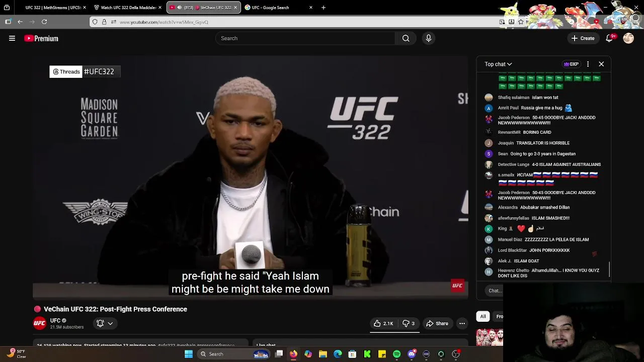Open account avatar menu
Screen dimensions: 644x362
click(628, 38)
